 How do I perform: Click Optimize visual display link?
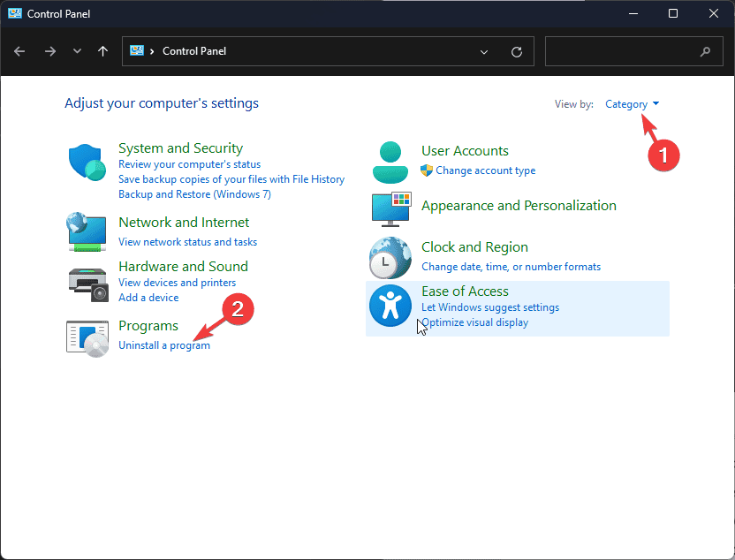(x=475, y=322)
